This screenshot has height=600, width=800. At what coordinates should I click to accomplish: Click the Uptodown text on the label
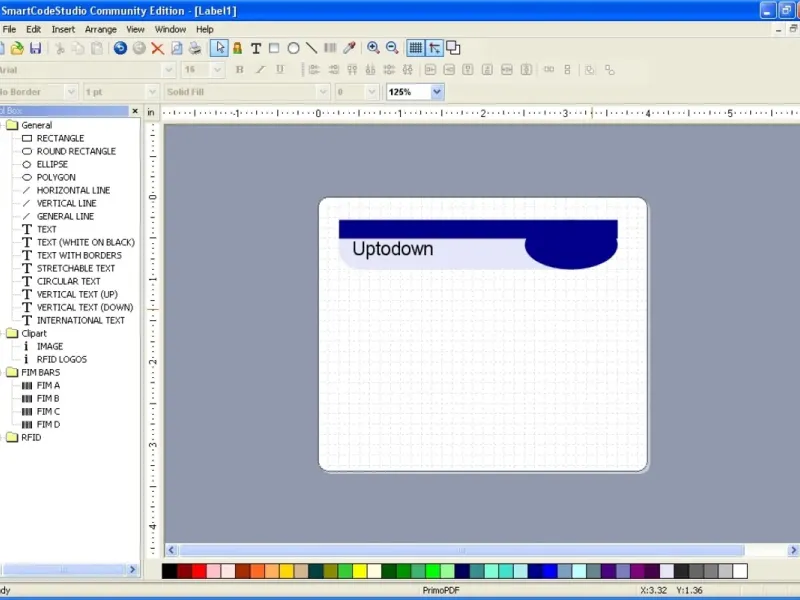[x=393, y=249]
